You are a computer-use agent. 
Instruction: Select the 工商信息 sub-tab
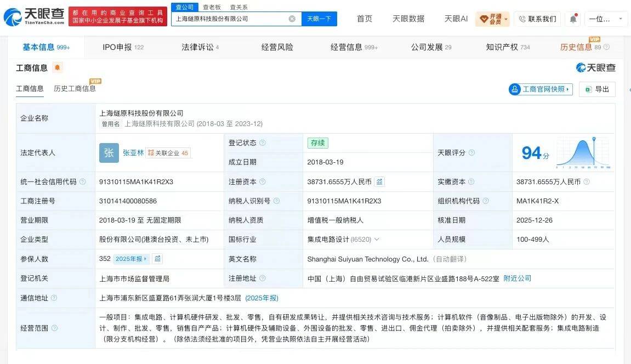[30, 88]
